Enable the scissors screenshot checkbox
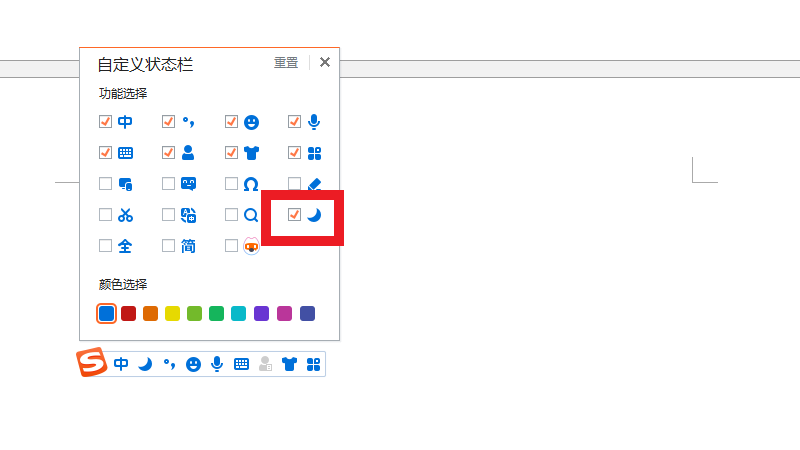This screenshot has height=450, width=800. tap(106, 214)
